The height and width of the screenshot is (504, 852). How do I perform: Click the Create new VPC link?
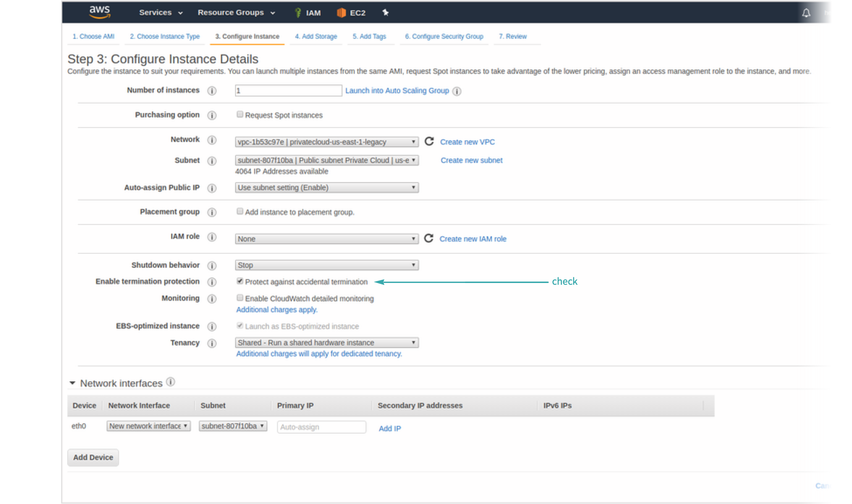[x=467, y=142]
